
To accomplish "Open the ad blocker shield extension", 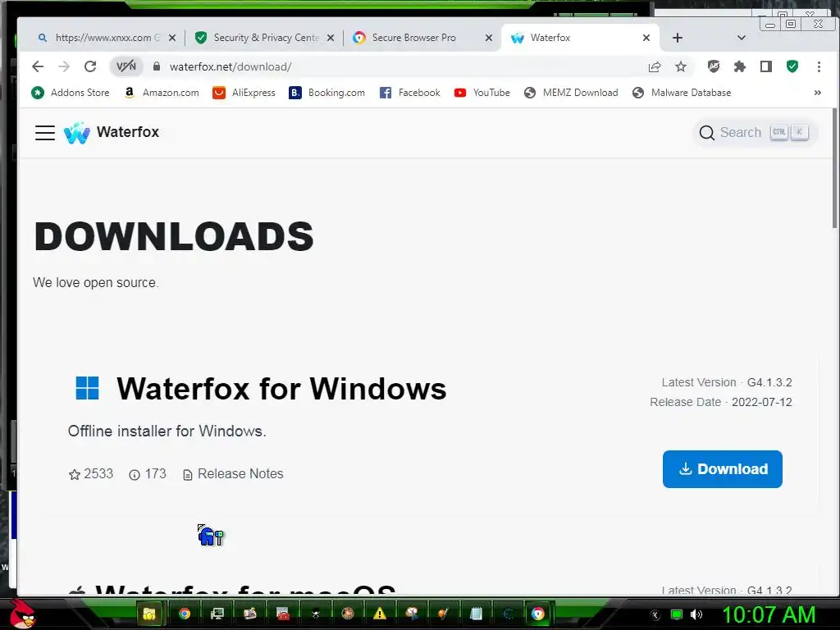I will tap(713, 66).
